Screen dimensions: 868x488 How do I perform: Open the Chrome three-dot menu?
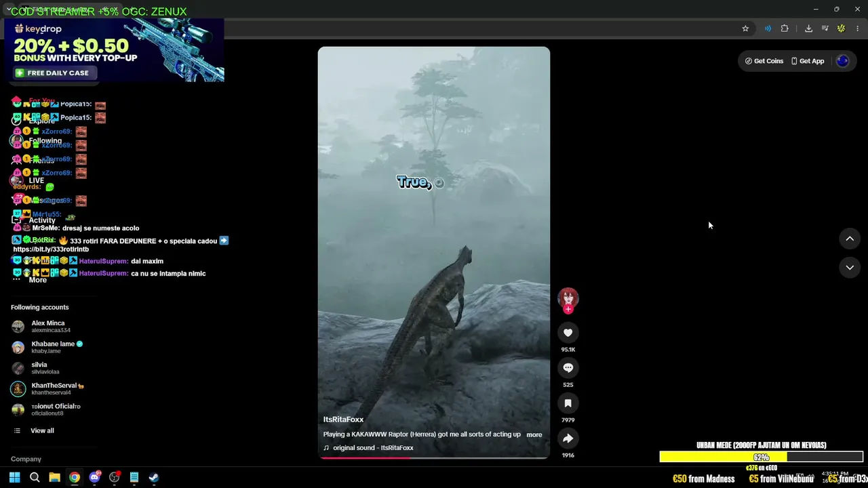point(858,28)
